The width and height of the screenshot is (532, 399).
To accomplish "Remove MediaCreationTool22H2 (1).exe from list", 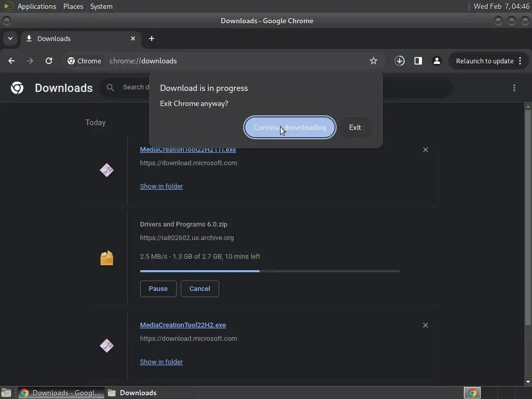I will coord(425,150).
